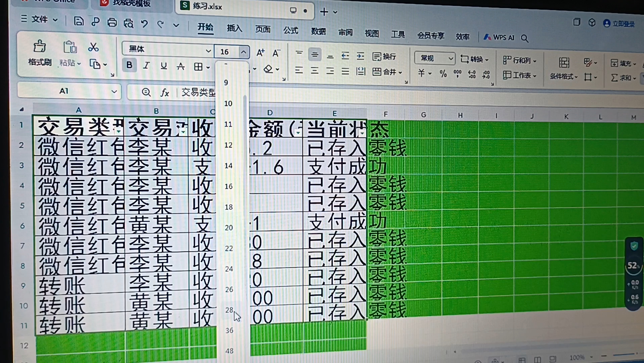The height and width of the screenshot is (363, 644).
Task: Open the number format 常规 dropdown
Action: (451, 59)
